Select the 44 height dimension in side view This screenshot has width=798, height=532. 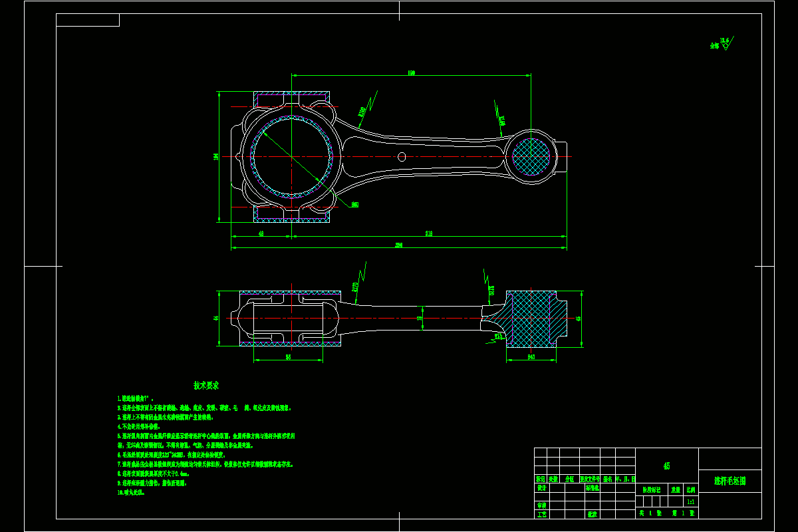click(x=215, y=319)
